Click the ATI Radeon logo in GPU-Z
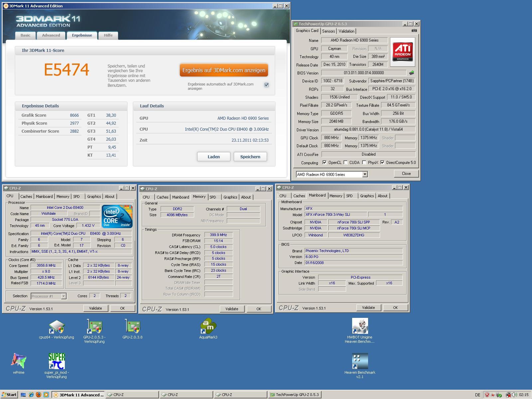The height and width of the screenshot is (399, 532). (403, 51)
